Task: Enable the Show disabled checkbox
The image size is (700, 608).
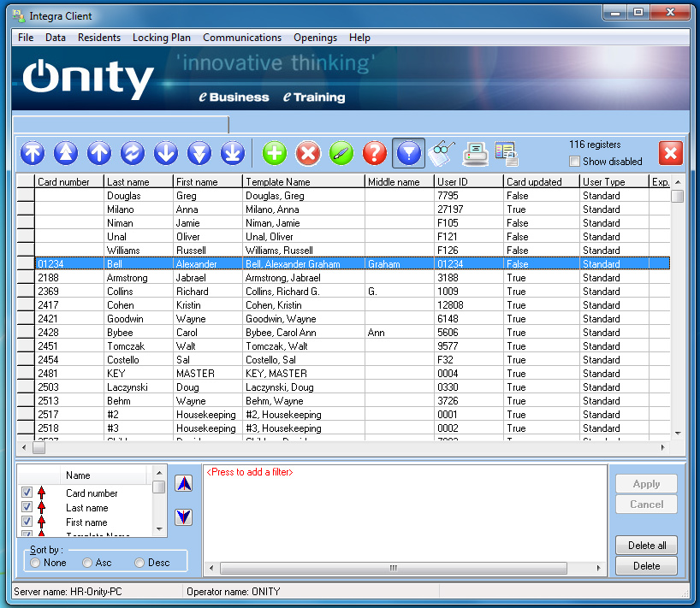Action: pyautogui.click(x=575, y=162)
